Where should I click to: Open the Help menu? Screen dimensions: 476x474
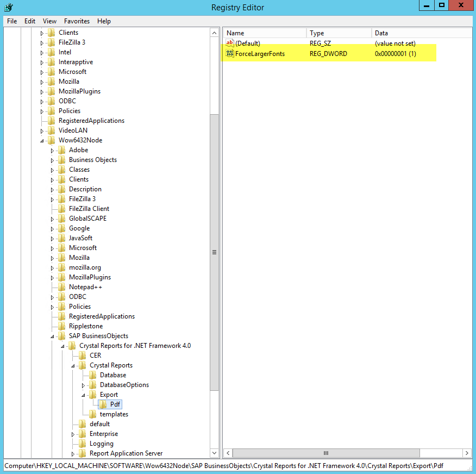(x=104, y=21)
